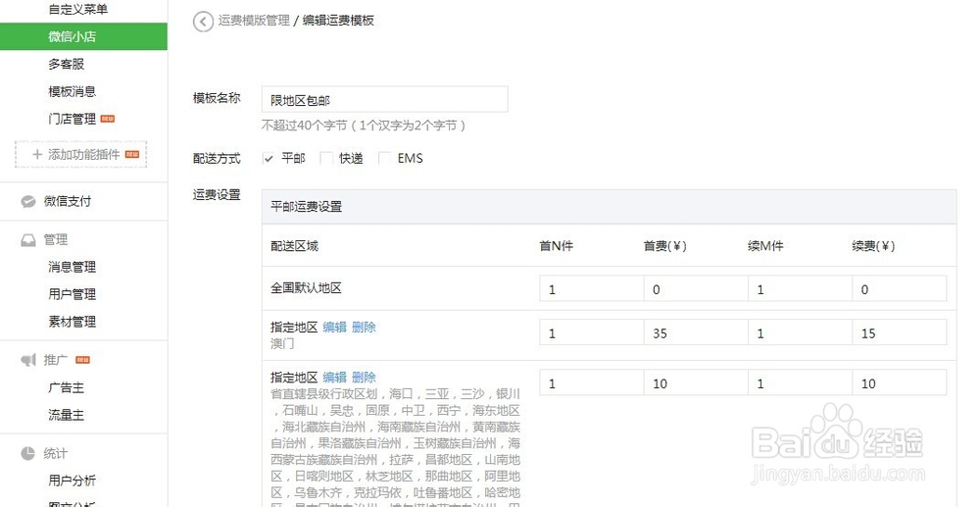
Task: Click the 添加功能插件 button
Action: 80,154
